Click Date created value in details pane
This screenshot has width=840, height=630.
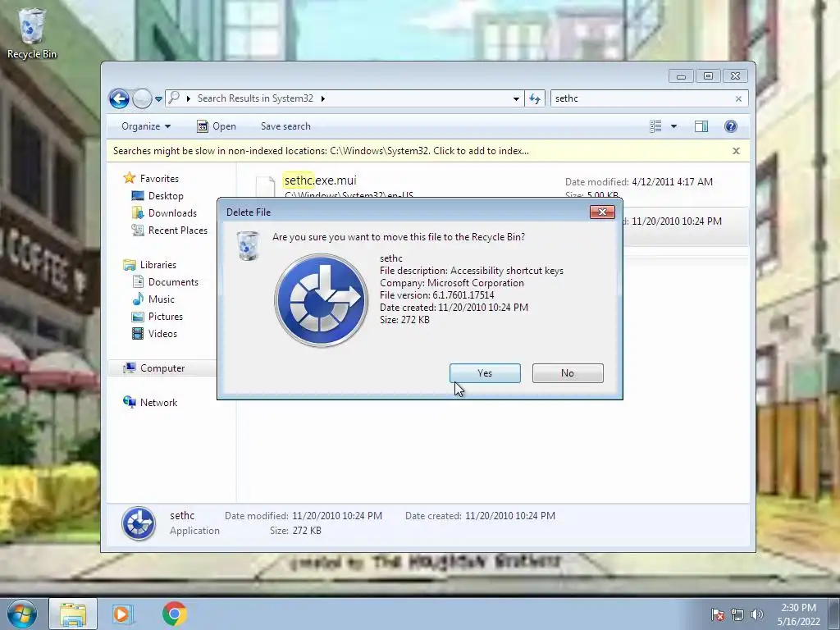pos(510,516)
